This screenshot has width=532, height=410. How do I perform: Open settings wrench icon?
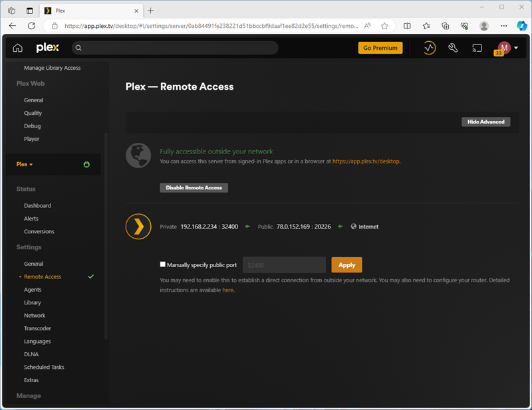pyautogui.click(x=454, y=48)
